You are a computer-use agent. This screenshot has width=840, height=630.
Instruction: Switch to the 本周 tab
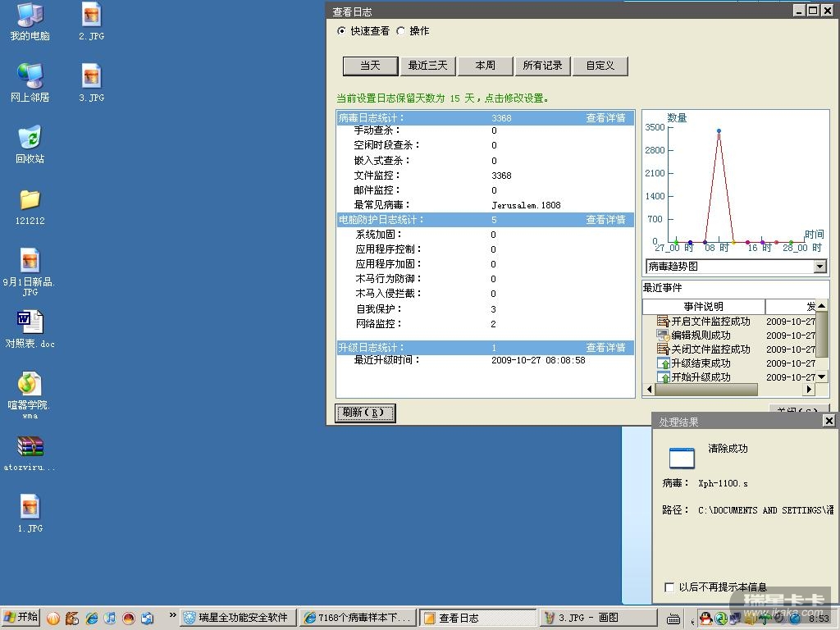[x=485, y=66]
